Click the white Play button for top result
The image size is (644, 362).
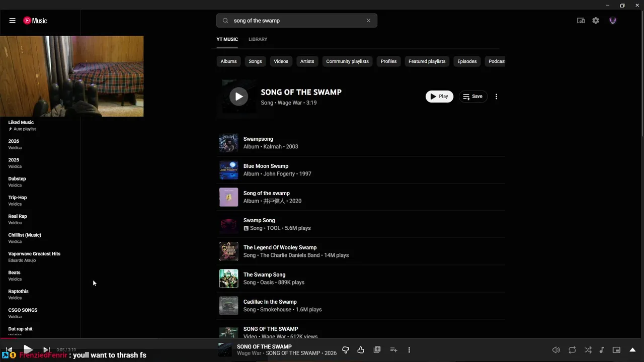tap(439, 97)
